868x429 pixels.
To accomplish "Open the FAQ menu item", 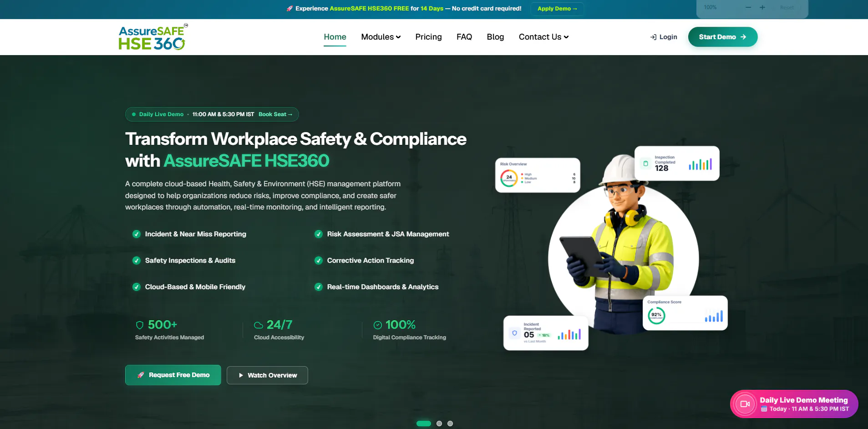I will 464,37.
